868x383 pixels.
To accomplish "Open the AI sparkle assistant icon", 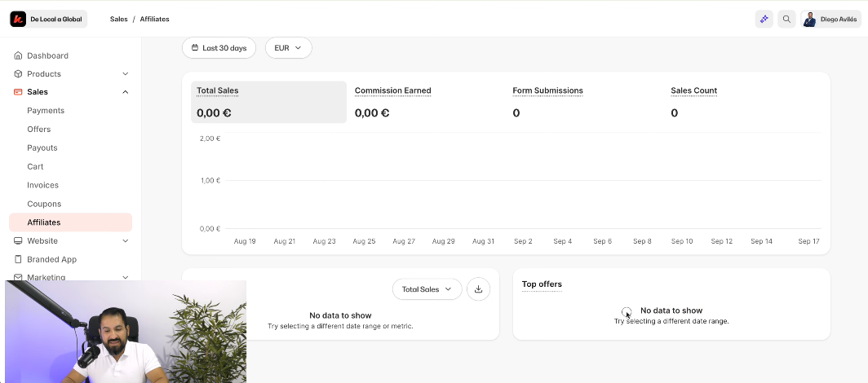I will click(764, 19).
